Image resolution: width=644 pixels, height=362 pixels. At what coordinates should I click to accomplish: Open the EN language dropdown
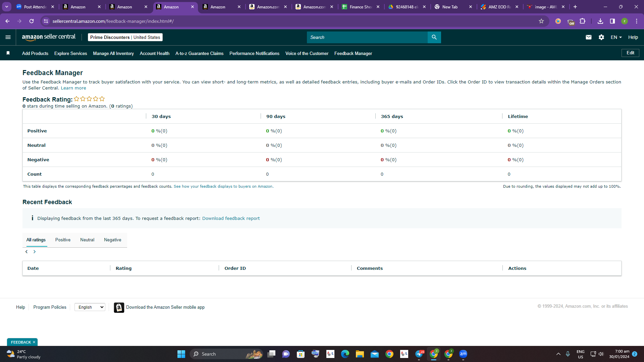pos(616,37)
